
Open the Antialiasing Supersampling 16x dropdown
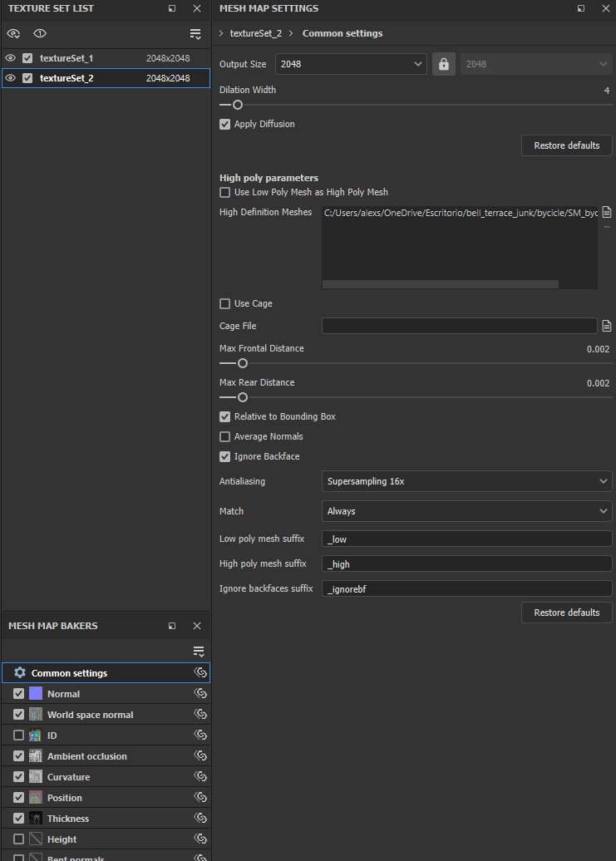coord(466,481)
